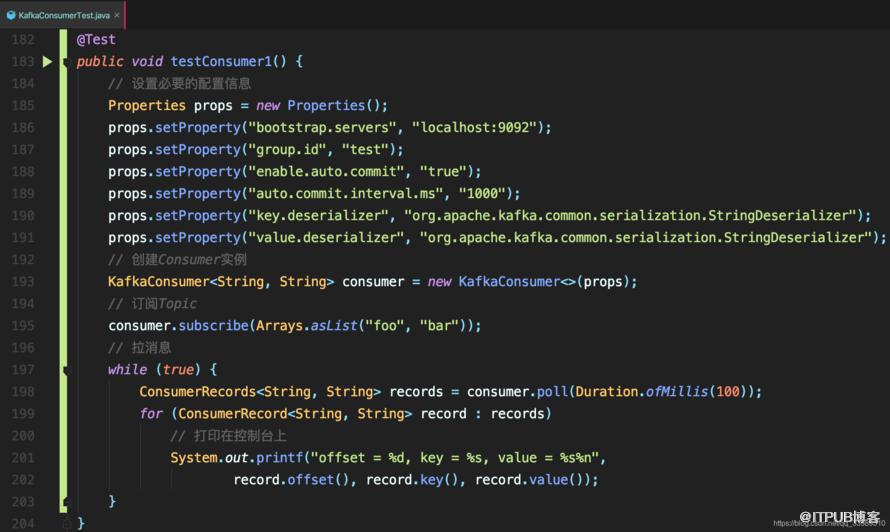Click line number 182 in gutter
890x532 pixels.
[x=23, y=40]
